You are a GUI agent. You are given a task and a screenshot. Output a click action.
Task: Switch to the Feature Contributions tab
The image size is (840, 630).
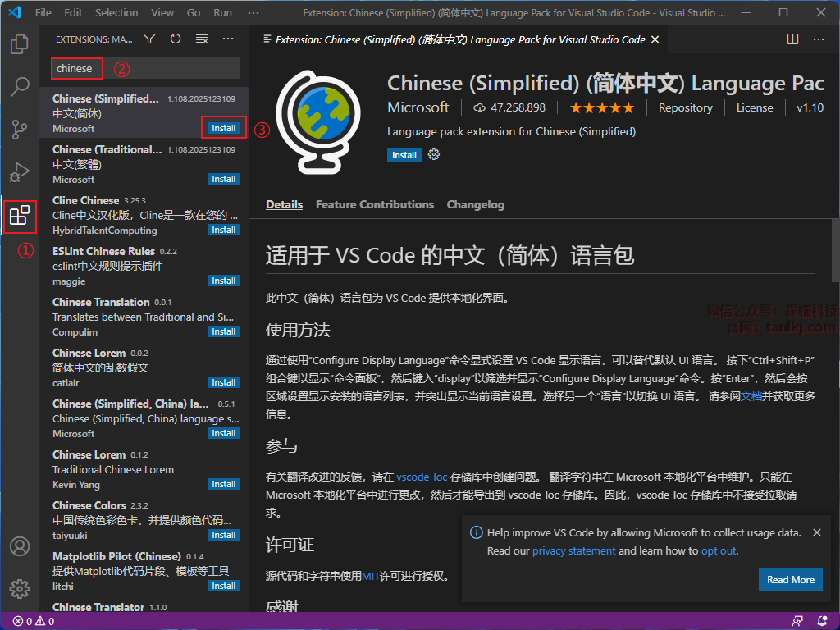(374, 204)
